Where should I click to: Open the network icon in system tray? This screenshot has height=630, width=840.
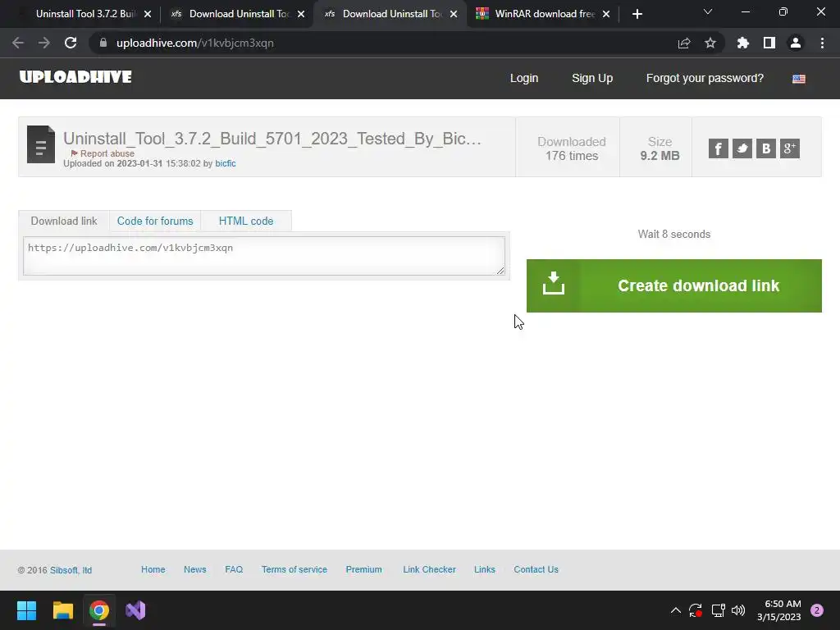718,610
